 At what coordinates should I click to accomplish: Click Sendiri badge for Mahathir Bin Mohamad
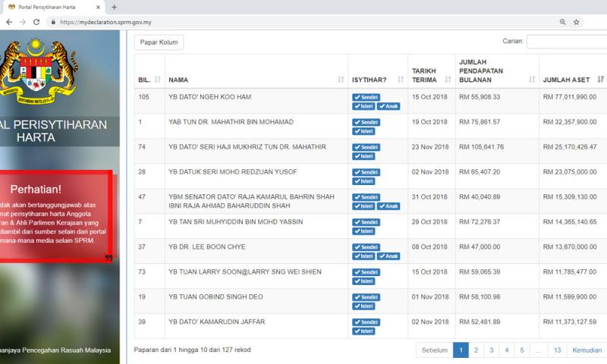tap(366, 122)
